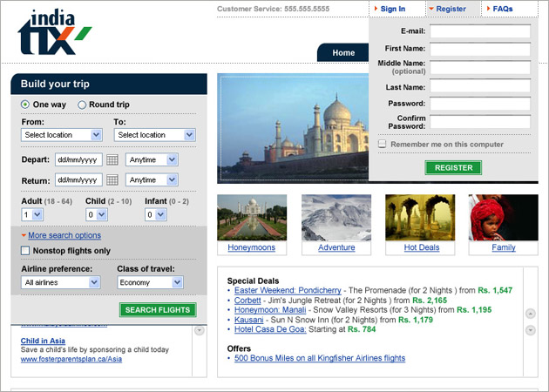Click the Password input field
The image size is (549, 392).
(480, 104)
